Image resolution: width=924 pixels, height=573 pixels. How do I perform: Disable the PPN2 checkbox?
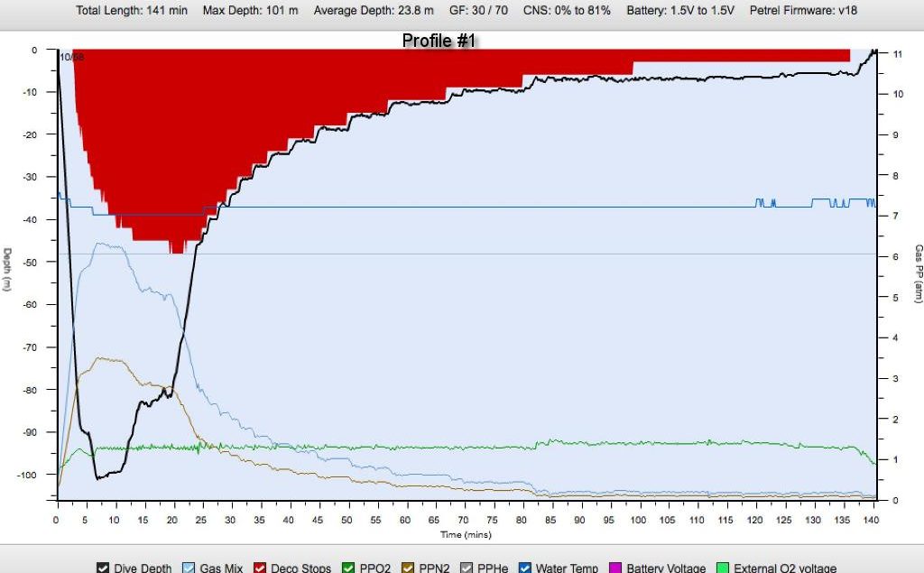coord(410,568)
